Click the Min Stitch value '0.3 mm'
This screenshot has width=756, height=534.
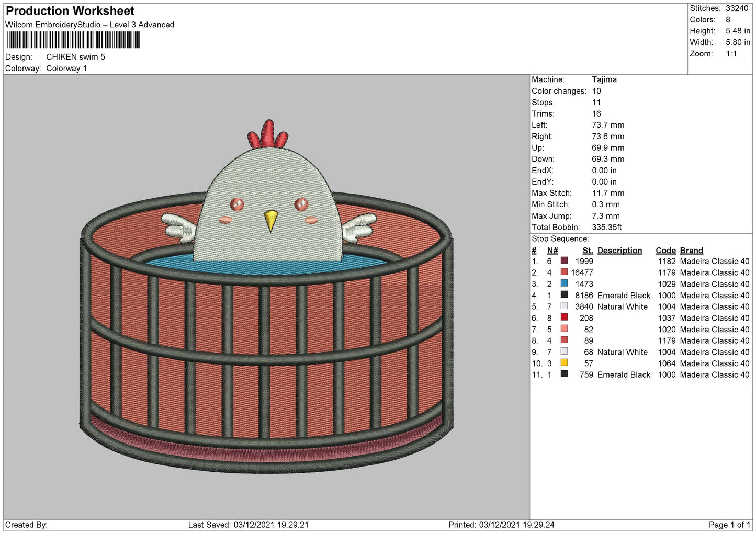(x=606, y=204)
